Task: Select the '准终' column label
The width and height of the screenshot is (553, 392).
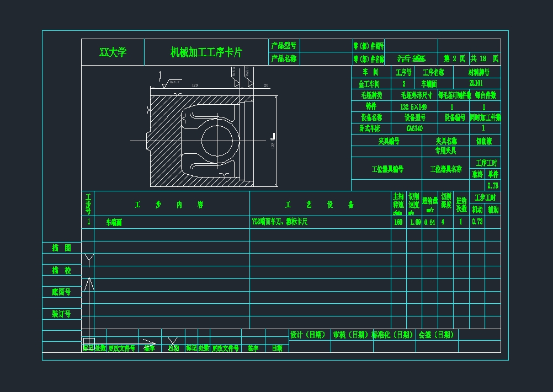Action: click(x=477, y=174)
